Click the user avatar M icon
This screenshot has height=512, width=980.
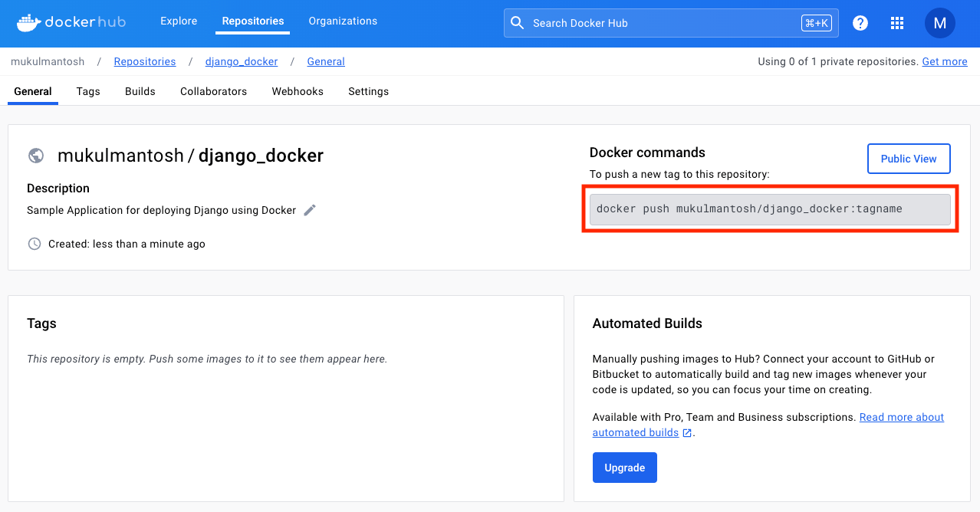click(939, 23)
